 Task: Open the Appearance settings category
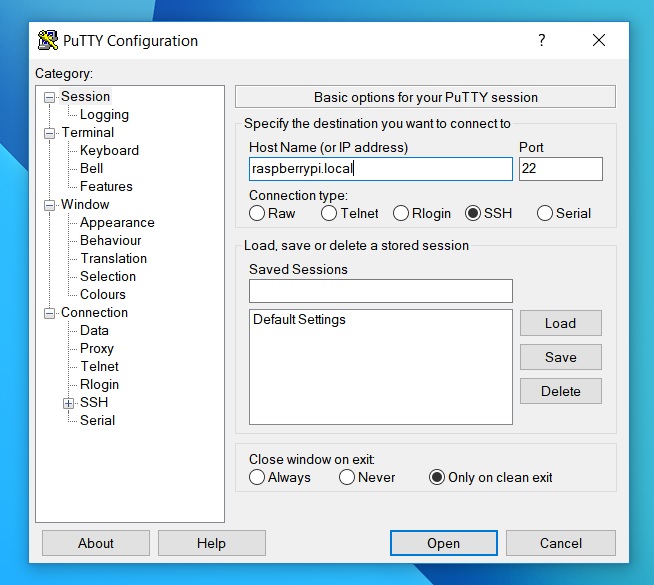point(117,222)
